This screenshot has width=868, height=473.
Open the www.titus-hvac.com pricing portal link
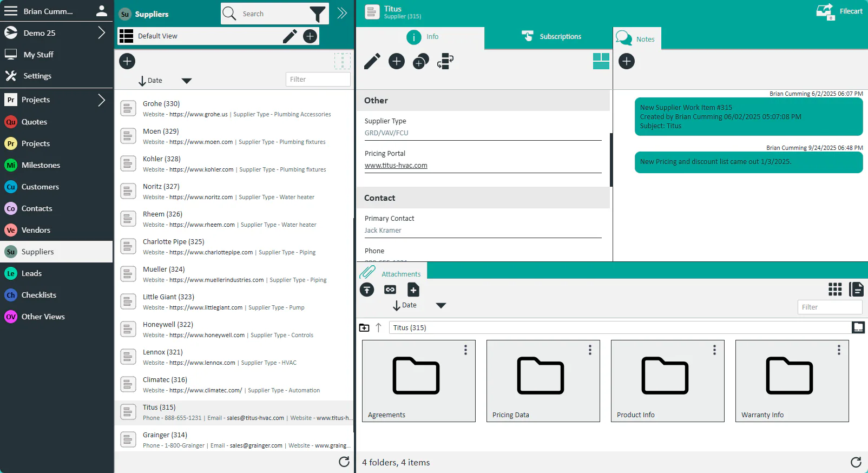tap(396, 166)
